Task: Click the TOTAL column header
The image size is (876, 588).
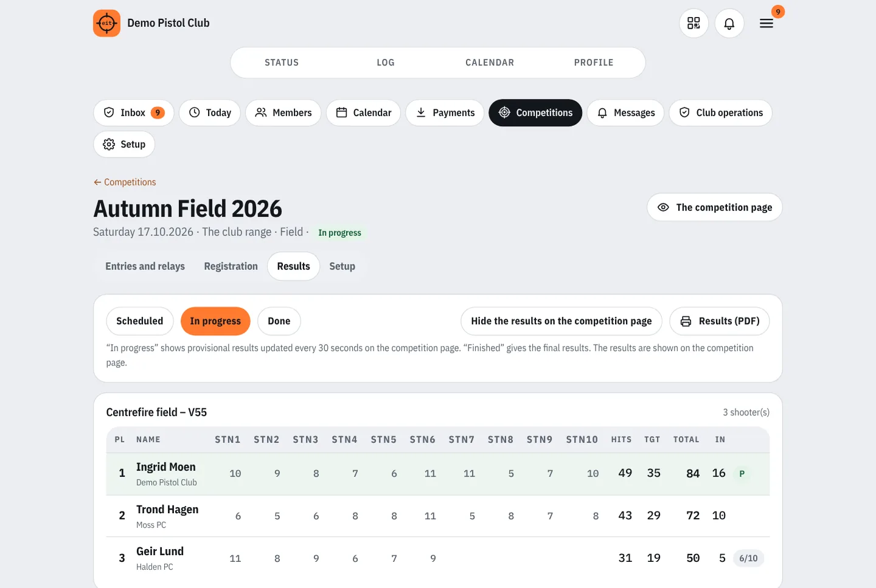Action: point(686,440)
